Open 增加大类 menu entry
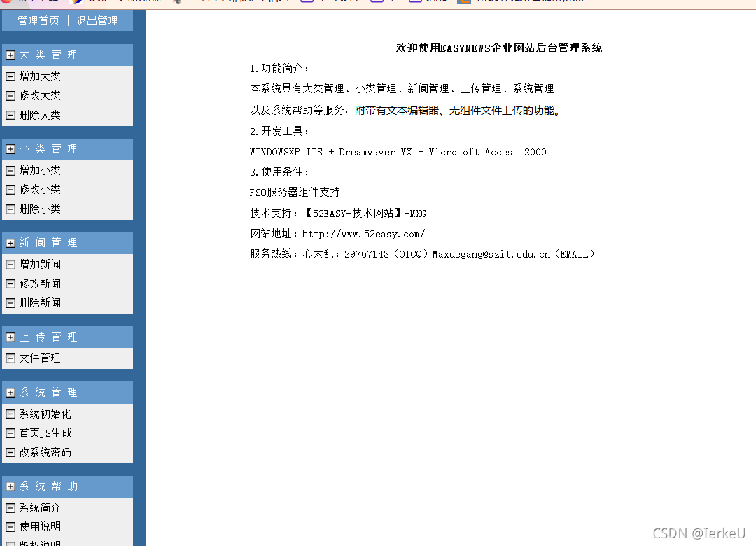Image resolution: width=756 pixels, height=546 pixels. pyautogui.click(x=40, y=76)
